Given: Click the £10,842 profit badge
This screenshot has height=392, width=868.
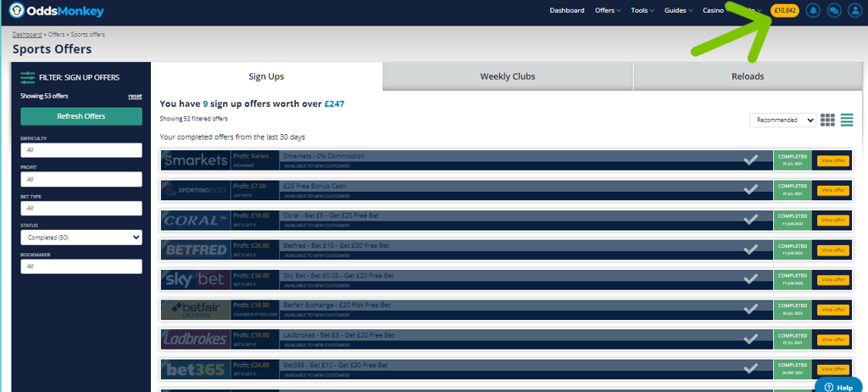Looking at the screenshot, I should (784, 10).
